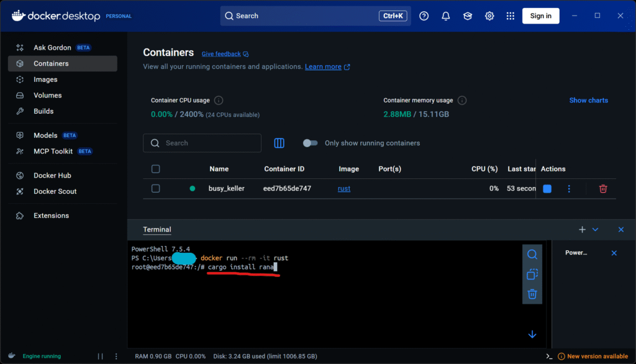This screenshot has width=636, height=364.
Task: Open the rust image link
Action: 343,189
